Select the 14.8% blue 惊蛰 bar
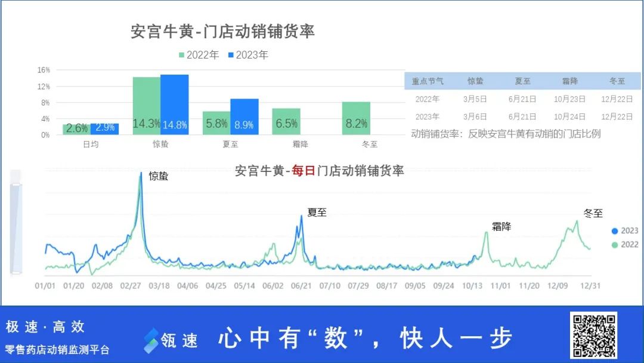 tap(175, 105)
